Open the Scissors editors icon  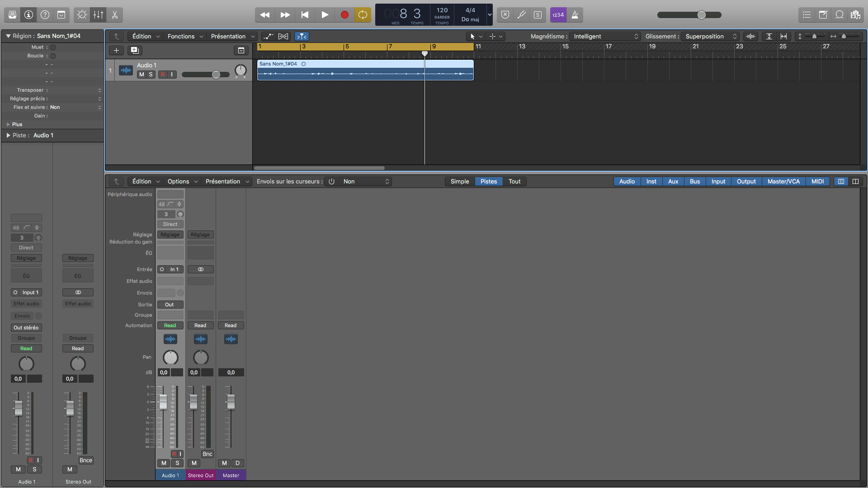tap(115, 15)
